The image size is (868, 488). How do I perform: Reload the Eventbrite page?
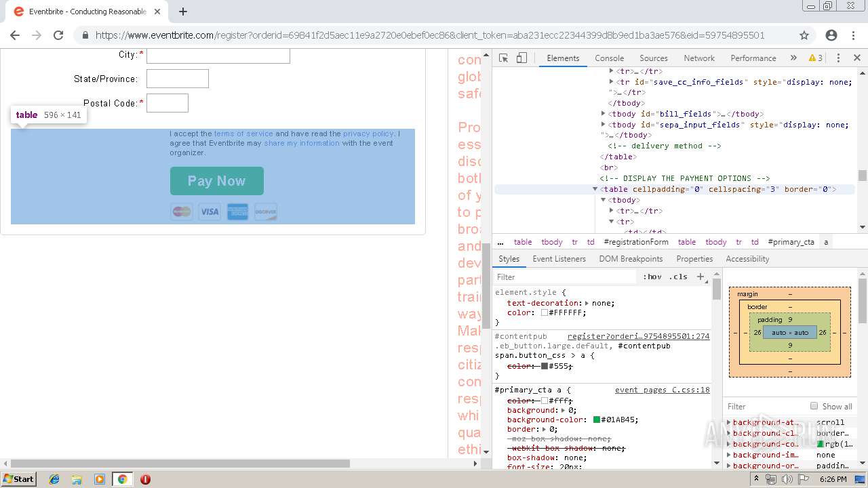(x=58, y=35)
